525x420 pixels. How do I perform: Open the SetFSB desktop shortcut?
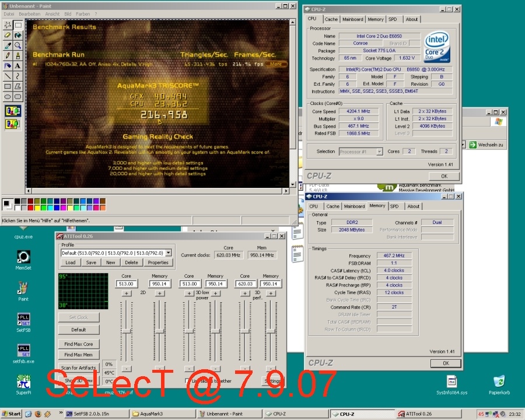tap(23, 323)
